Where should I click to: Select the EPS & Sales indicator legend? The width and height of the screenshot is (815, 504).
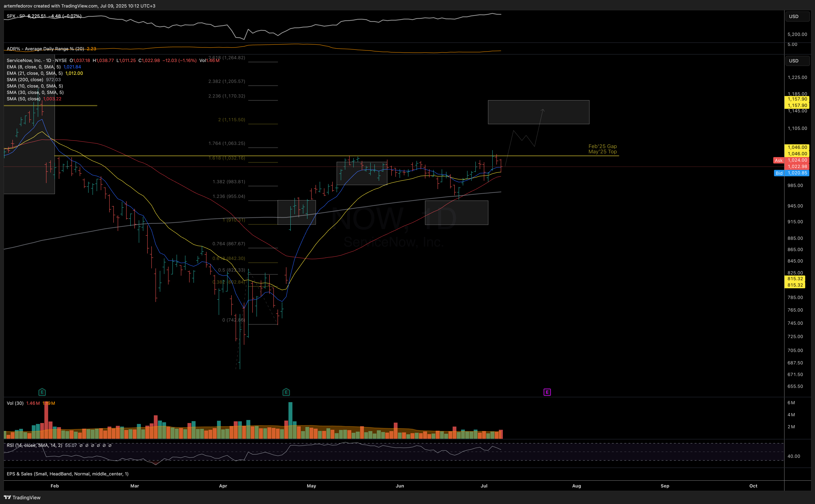point(67,474)
